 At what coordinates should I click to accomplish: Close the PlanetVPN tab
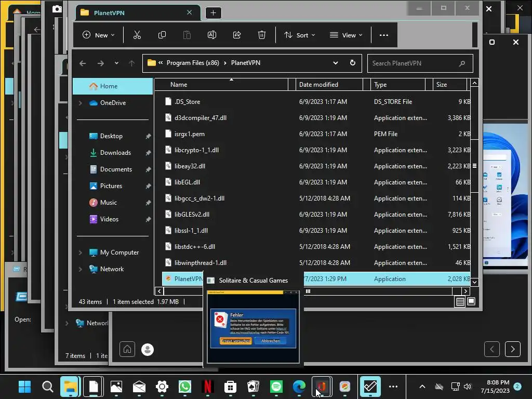[189, 12]
